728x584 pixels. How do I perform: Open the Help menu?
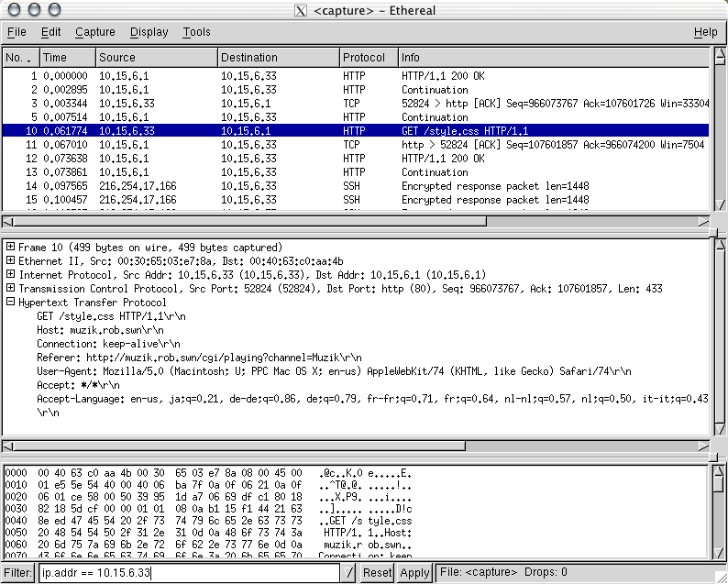point(705,32)
